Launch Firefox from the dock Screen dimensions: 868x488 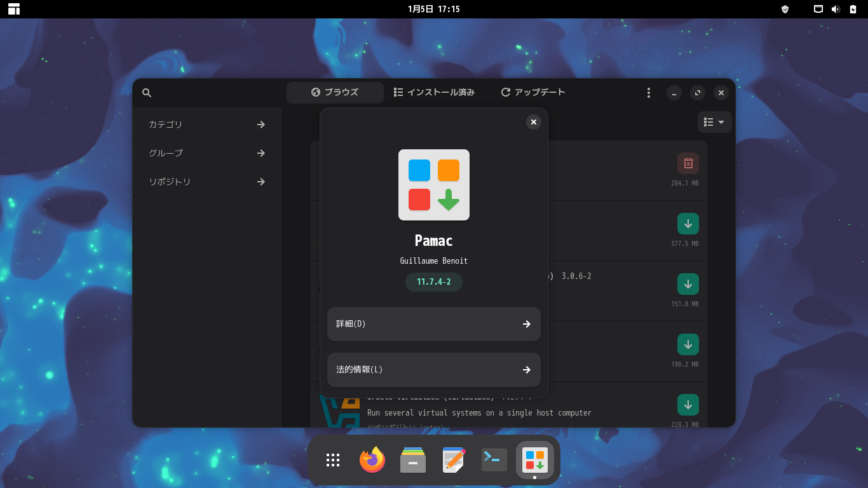[372, 460]
